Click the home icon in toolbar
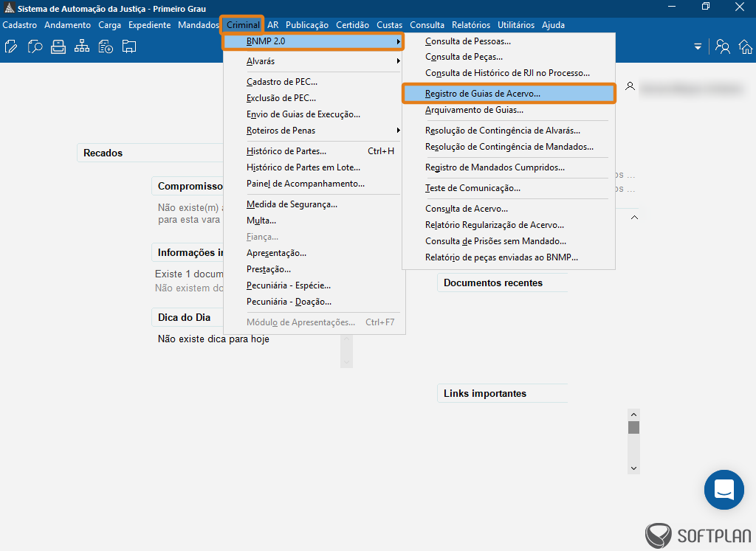Screen dimensions: 756x551 pos(746,46)
